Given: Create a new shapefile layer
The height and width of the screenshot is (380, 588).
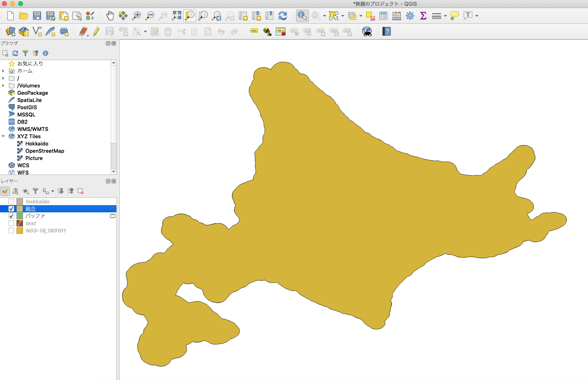Looking at the screenshot, I should pyautogui.click(x=37, y=31).
